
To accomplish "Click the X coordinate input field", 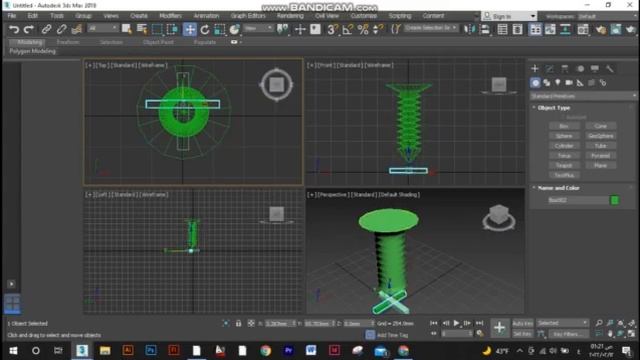I will tap(278, 323).
